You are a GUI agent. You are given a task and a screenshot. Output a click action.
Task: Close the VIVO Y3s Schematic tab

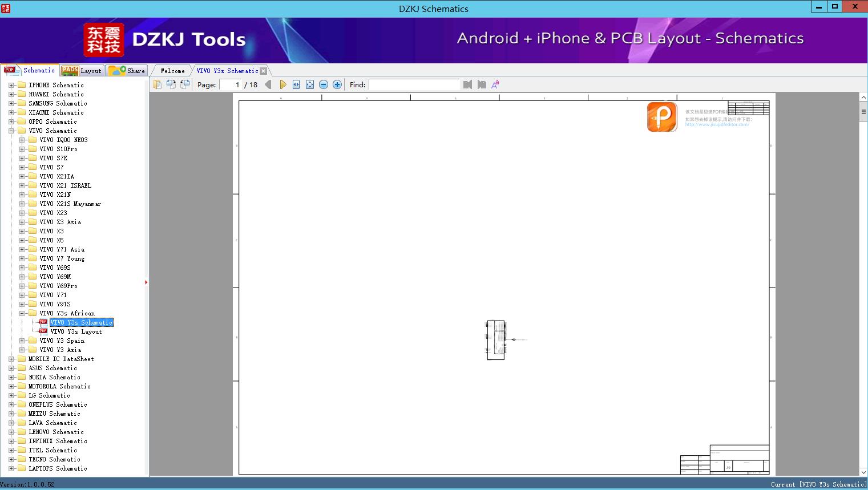(264, 71)
